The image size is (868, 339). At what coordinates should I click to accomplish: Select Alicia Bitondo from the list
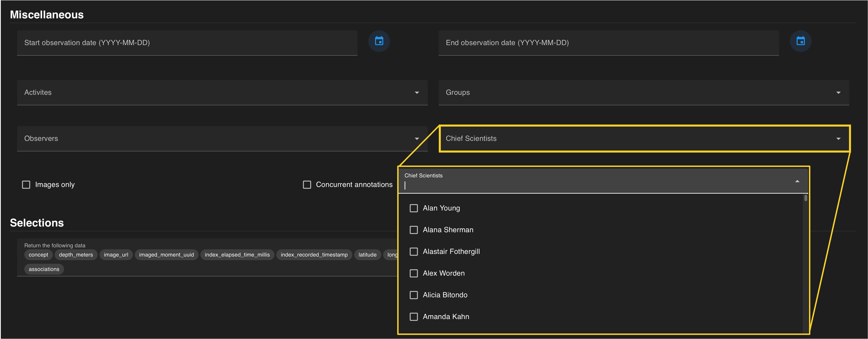413,295
